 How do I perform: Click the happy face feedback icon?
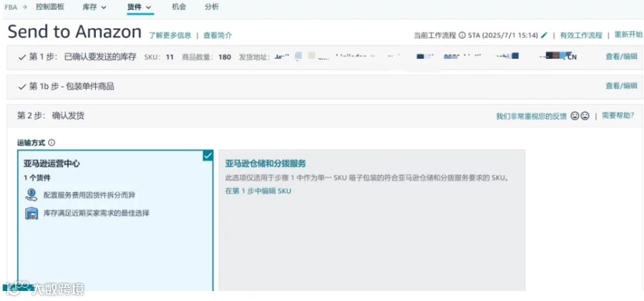[575, 116]
